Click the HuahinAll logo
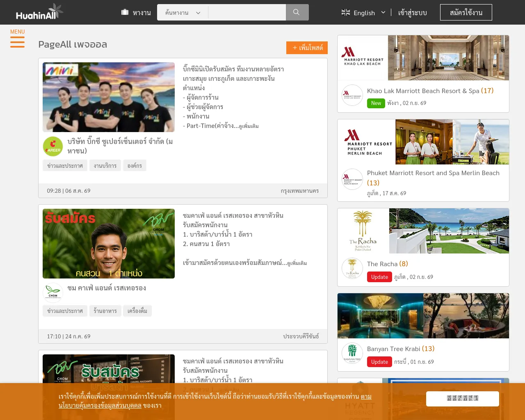This screenshot has height=420, width=525. (x=39, y=12)
